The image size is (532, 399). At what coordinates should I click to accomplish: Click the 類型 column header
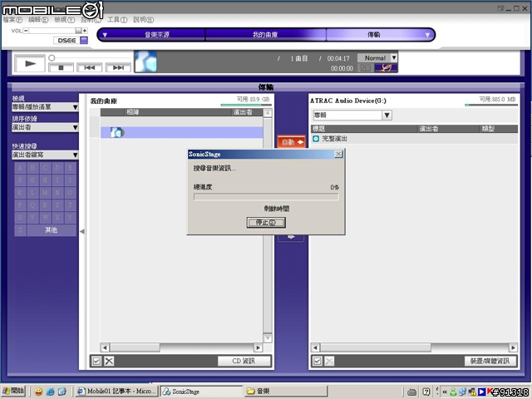499,129
